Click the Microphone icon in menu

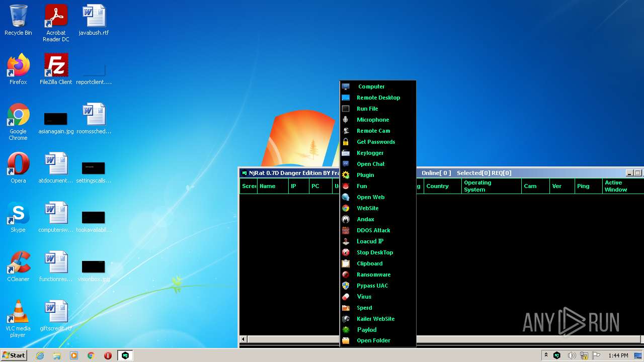click(x=346, y=120)
